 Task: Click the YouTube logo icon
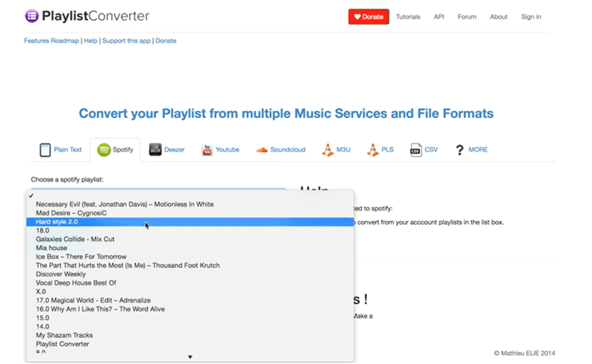(207, 149)
